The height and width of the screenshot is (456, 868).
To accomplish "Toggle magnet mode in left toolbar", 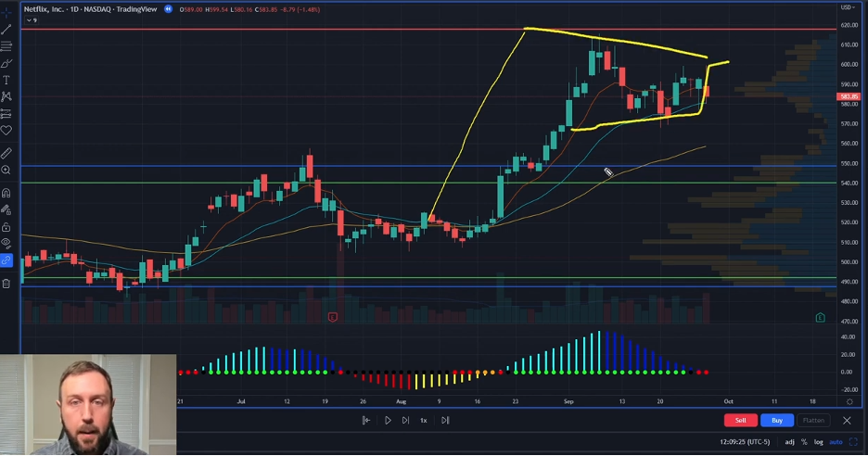I will tap(6, 194).
